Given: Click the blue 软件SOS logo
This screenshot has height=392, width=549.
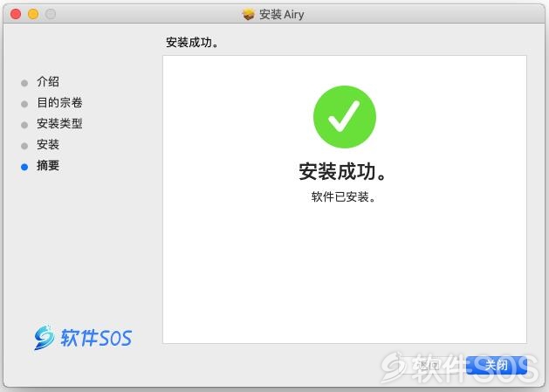Looking at the screenshot, I should point(83,337).
